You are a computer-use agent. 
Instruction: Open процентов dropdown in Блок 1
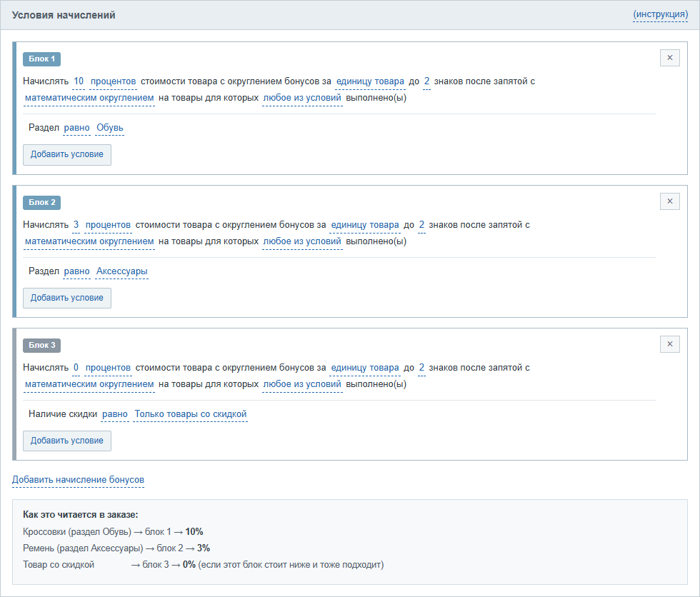(114, 81)
